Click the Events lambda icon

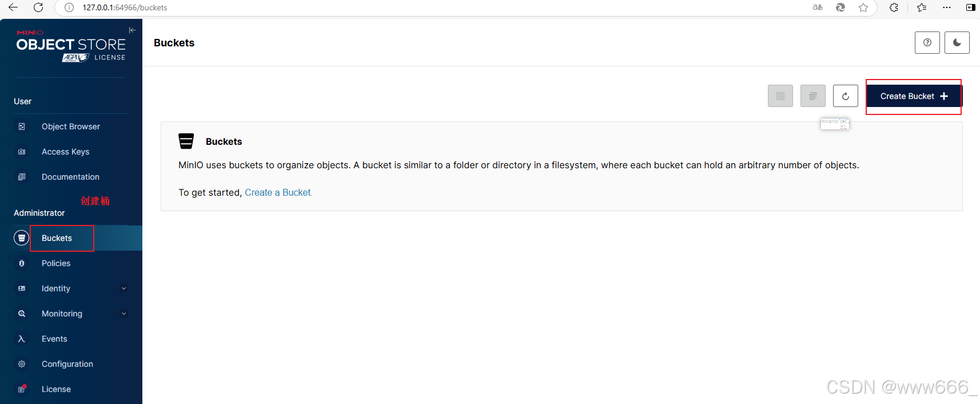pyautogui.click(x=22, y=339)
